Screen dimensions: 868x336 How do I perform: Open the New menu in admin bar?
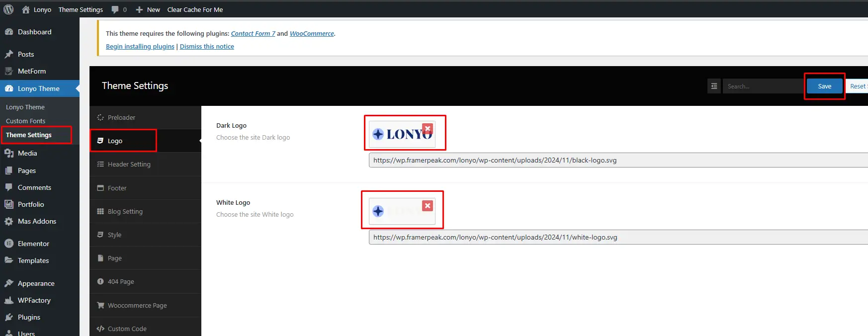pos(148,9)
